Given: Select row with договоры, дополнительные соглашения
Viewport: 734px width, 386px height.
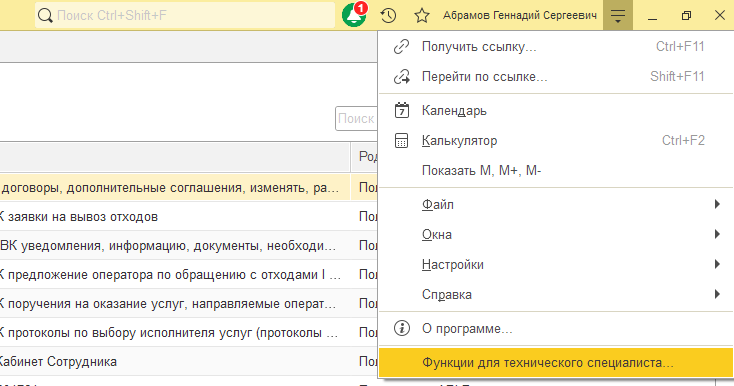Looking at the screenshot, I should (x=189, y=188).
